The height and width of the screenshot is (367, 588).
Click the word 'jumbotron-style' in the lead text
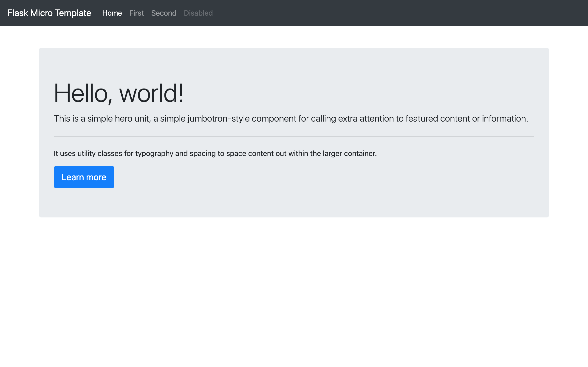pyautogui.click(x=218, y=118)
